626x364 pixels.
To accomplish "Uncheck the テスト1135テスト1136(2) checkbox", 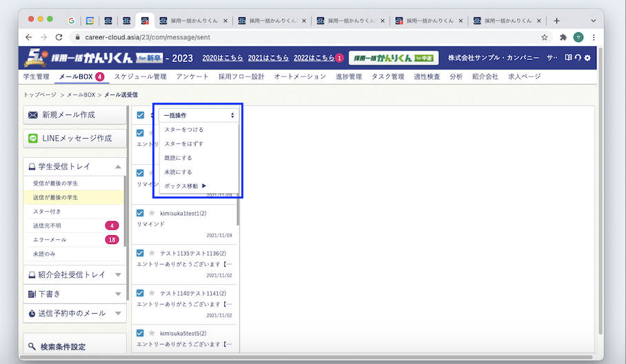I will pyautogui.click(x=140, y=253).
